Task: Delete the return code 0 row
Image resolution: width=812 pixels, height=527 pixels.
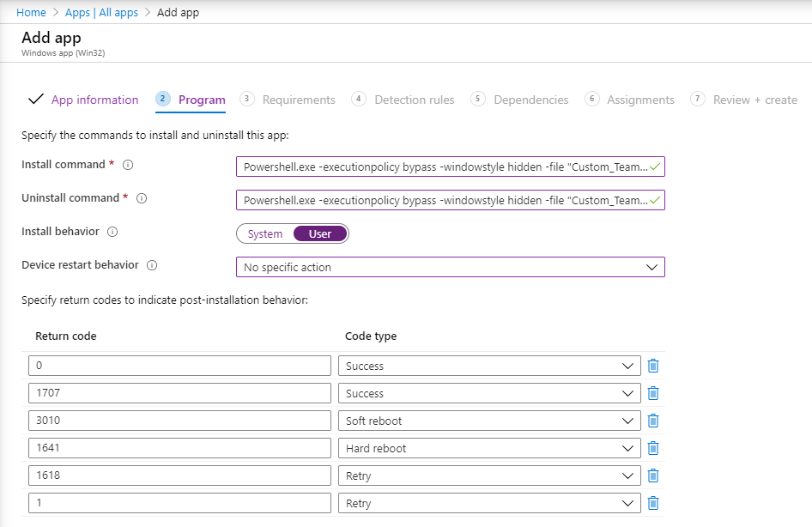Action: click(x=652, y=366)
